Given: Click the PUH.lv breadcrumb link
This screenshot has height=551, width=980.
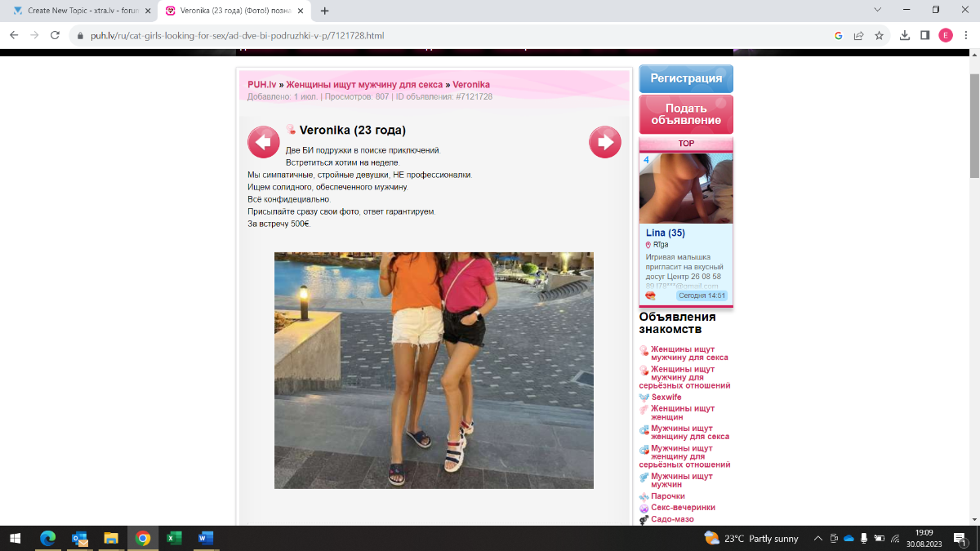Looking at the screenshot, I should point(262,85).
